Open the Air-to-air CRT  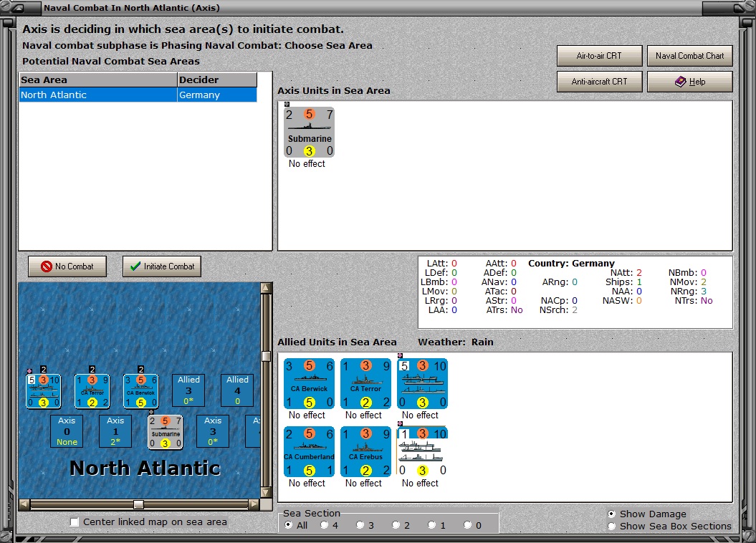pos(599,56)
